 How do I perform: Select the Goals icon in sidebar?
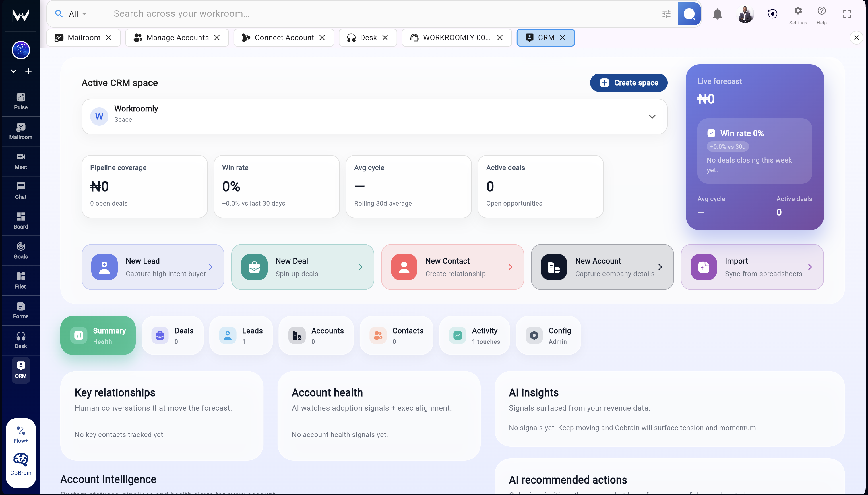tap(20, 251)
